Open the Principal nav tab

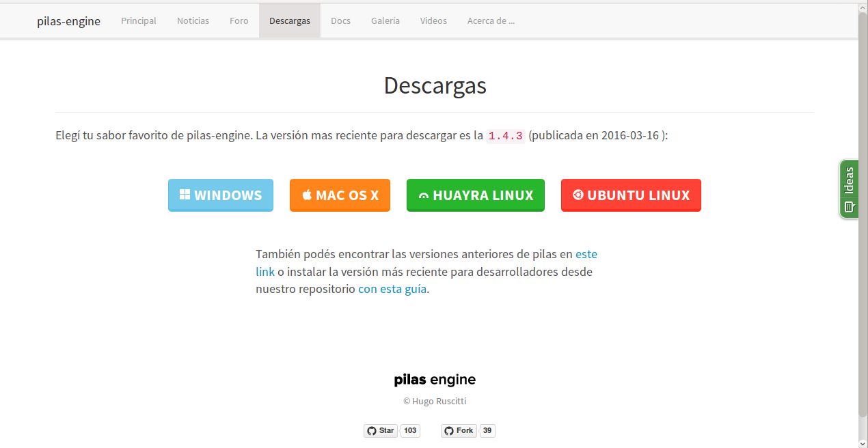click(139, 20)
